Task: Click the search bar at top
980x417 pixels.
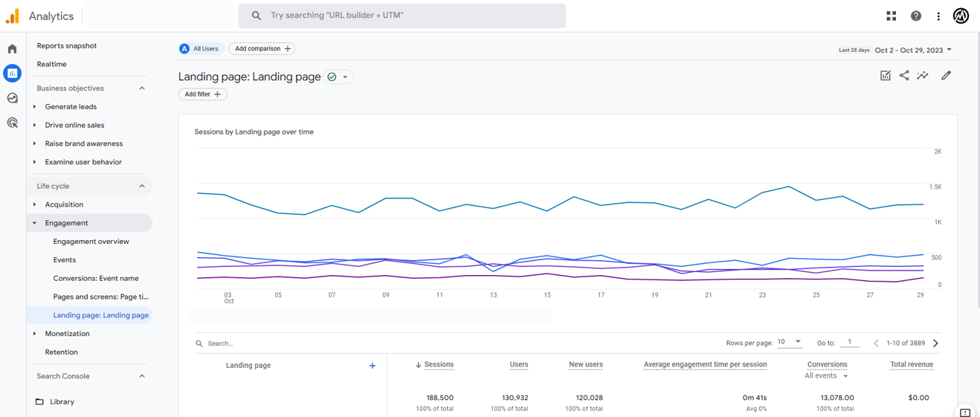Action: (x=402, y=16)
